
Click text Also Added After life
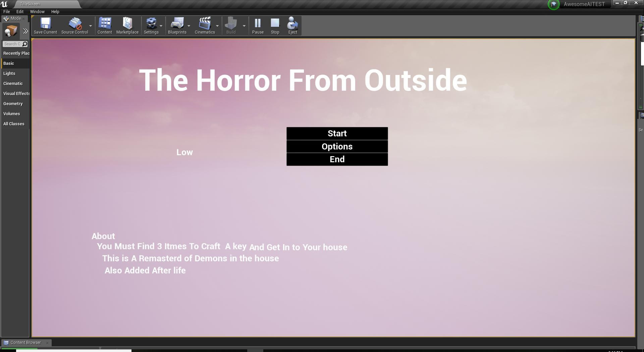(145, 270)
